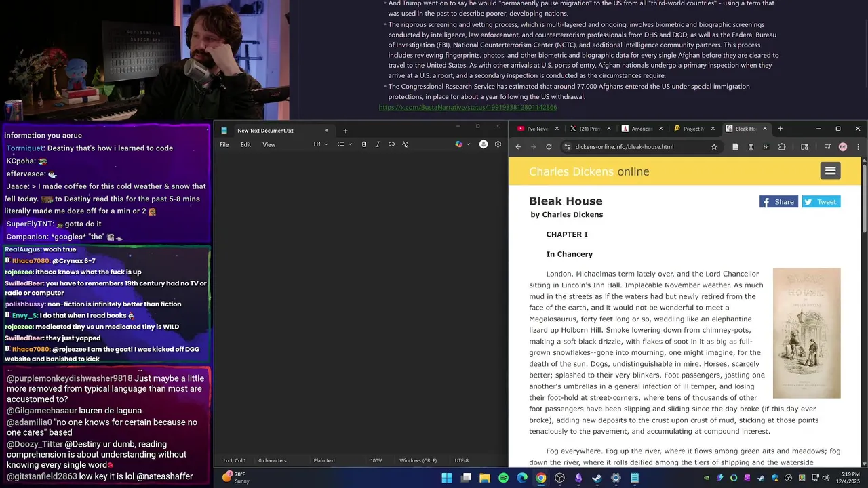Image resolution: width=868 pixels, height=488 pixels.
Task: Open the Chrome extensions puzzle icon
Action: (x=782, y=147)
